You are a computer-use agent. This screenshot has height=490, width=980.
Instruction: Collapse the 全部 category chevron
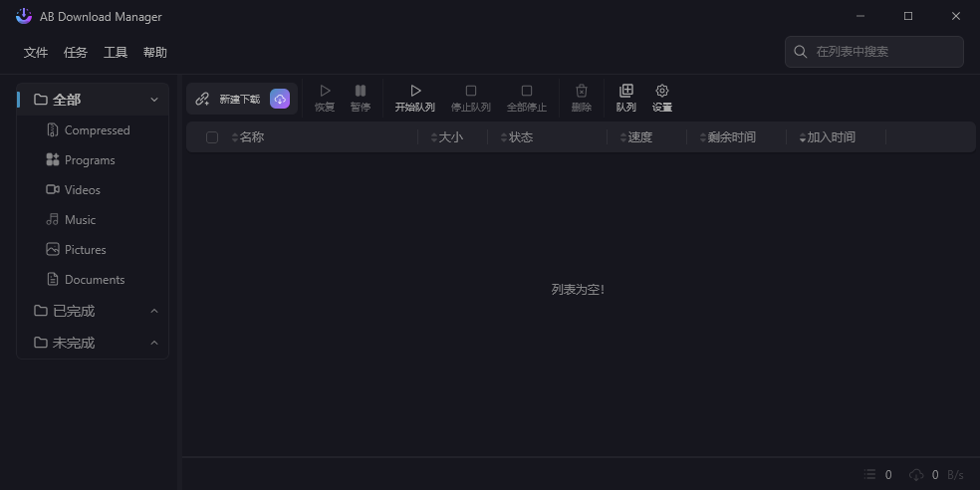154,100
